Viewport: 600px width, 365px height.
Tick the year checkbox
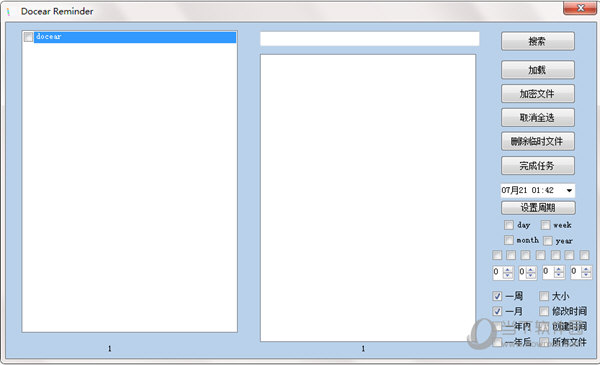(548, 241)
